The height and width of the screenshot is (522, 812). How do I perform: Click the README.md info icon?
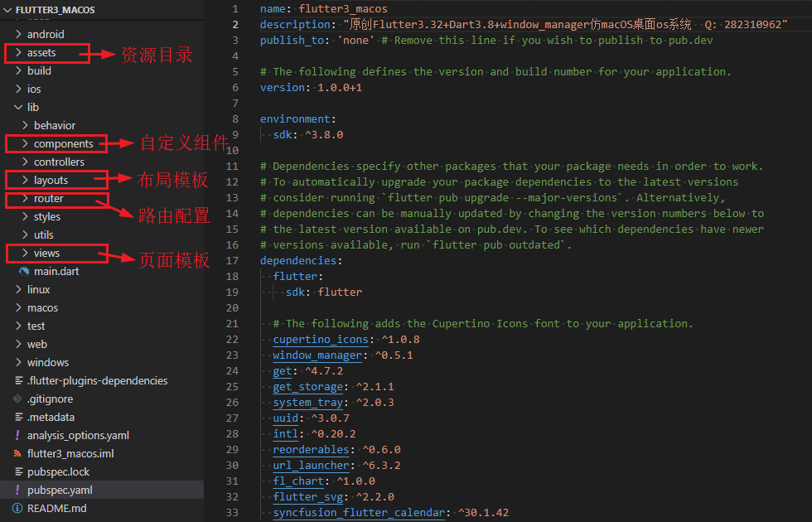tap(17, 508)
